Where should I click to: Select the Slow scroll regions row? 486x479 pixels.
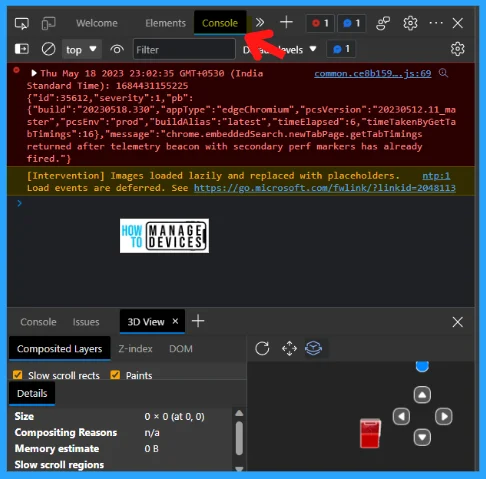121,465
